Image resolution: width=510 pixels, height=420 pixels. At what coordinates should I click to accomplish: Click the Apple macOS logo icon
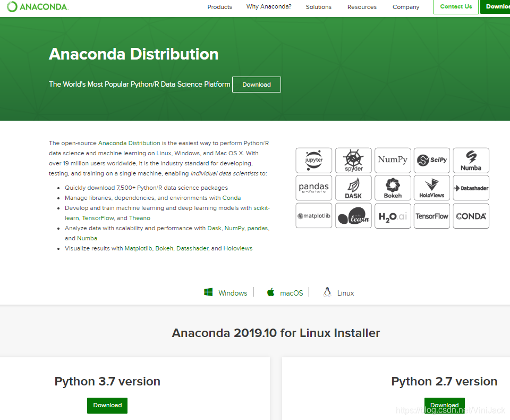(x=270, y=292)
